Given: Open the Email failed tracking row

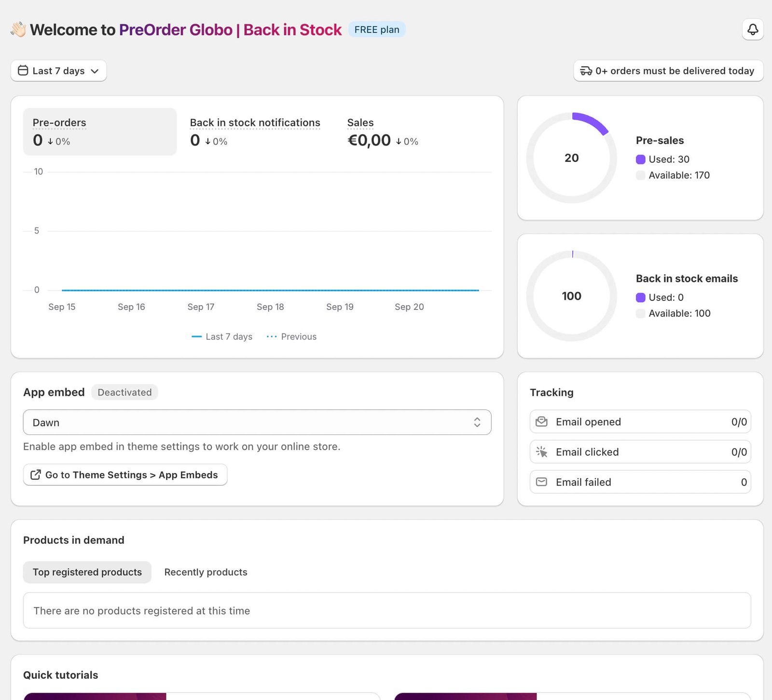Looking at the screenshot, I should [x=640, y=482].
